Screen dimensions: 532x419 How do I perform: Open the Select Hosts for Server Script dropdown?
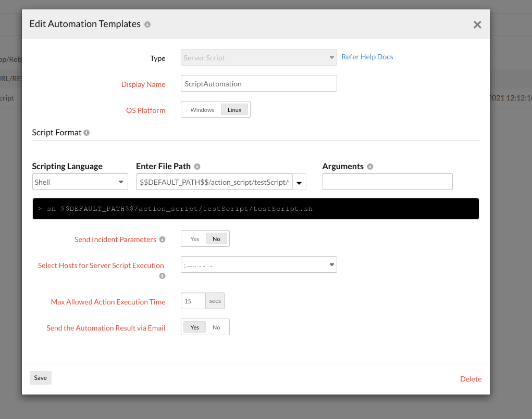point(259,264)
